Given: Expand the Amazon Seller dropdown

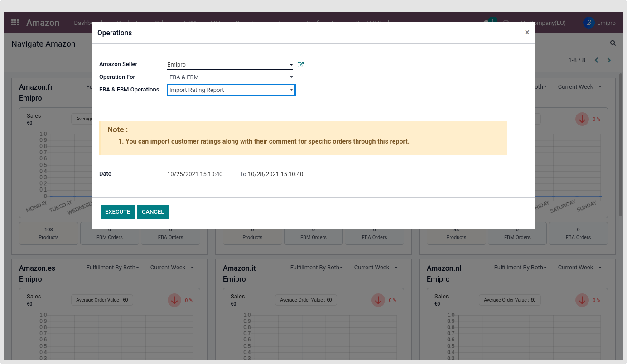Looking at the screenshot, I should tap(291, 65).
